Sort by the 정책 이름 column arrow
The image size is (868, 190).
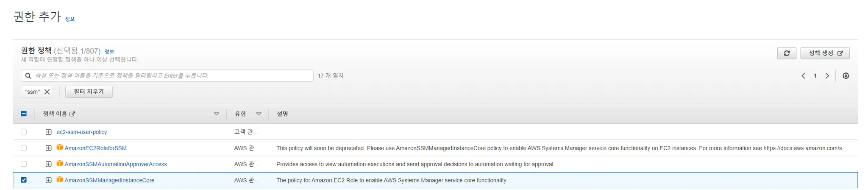(x=216, y=114)
